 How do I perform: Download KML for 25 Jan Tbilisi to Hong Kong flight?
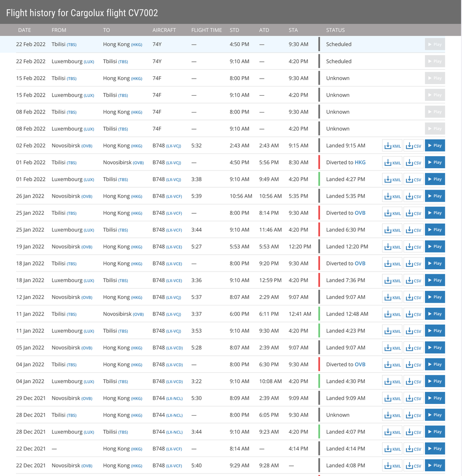(x=392, y=213)
